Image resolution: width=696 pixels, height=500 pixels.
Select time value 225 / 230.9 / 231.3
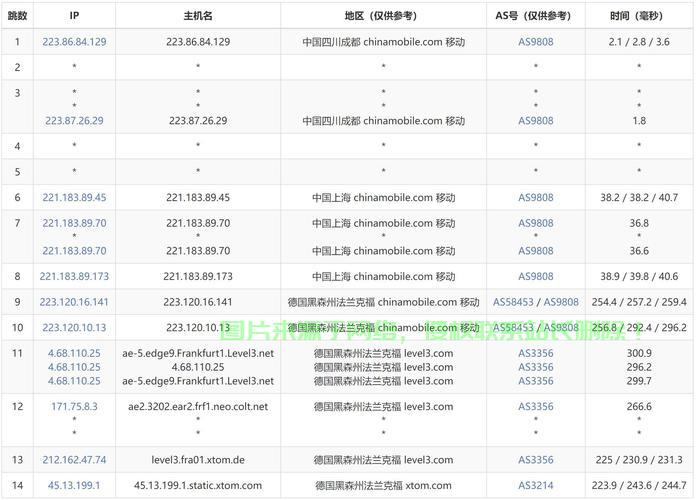pyautogui.click(x=639, y=460)
